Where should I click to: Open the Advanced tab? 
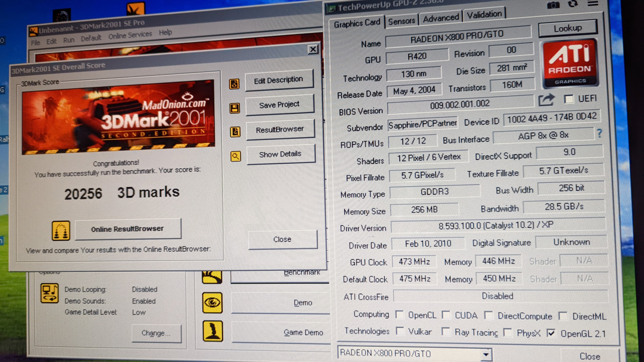coord(441,18)
